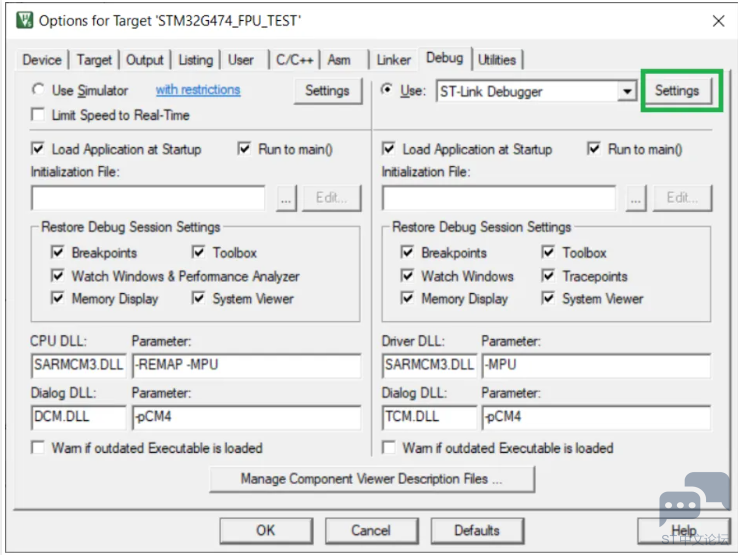Toggle debugger Warn if outdated Executable
The width and height of the screenshot is (738, 555).
pos(388,447)
